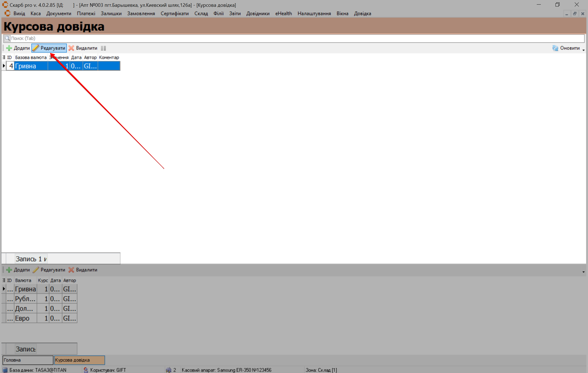
Task: Expand the dropdown arrow next to Оновити
Action: [583, 50]
